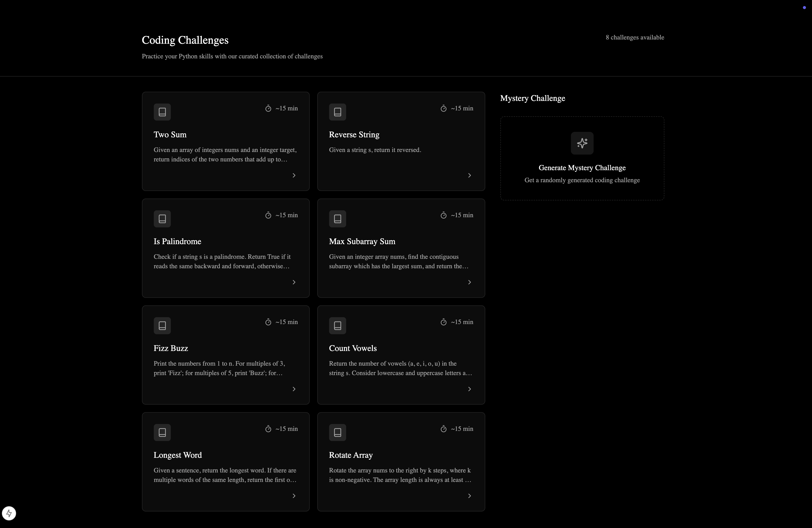812x528 pixels.
Task: Open the Max Subarray Sum challenge title
Action: click(362, 241)
